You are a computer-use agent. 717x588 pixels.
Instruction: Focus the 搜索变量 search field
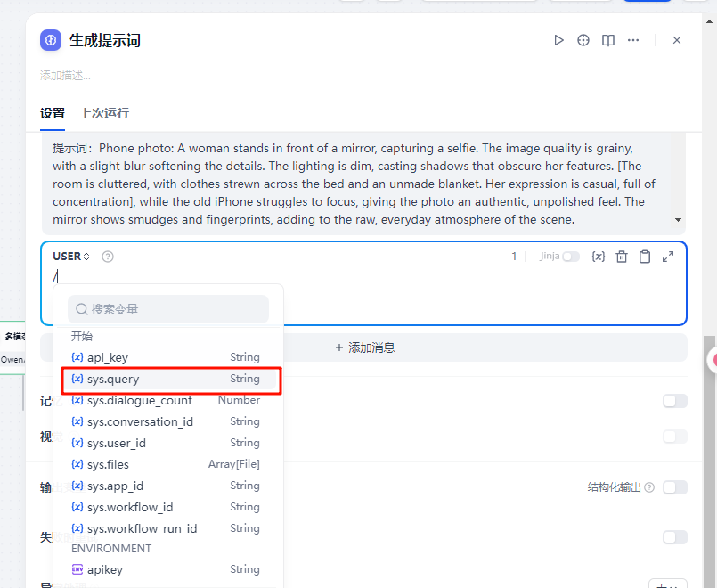pos(168,309)
